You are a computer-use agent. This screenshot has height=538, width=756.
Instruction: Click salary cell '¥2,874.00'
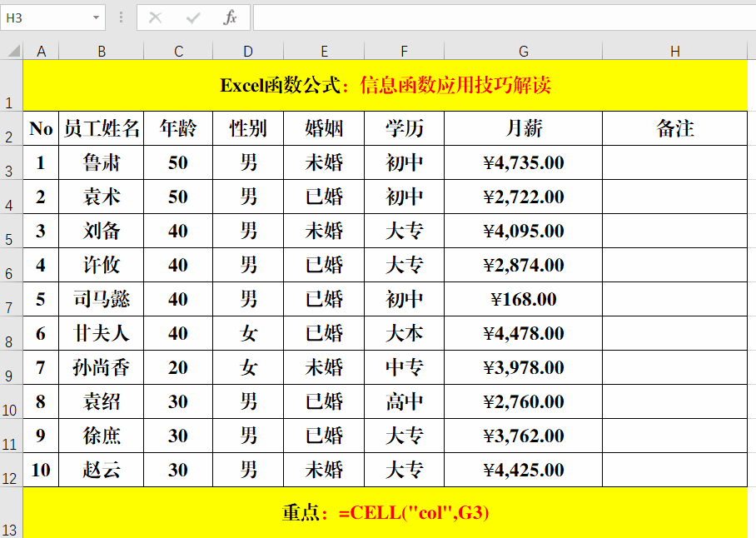pyautogui.click(x=524, y=265)
